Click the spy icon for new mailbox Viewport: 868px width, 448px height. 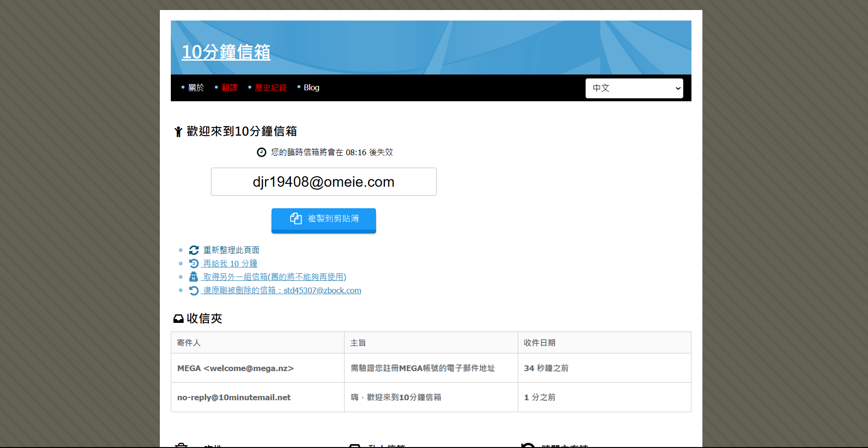tap(194, 277)
